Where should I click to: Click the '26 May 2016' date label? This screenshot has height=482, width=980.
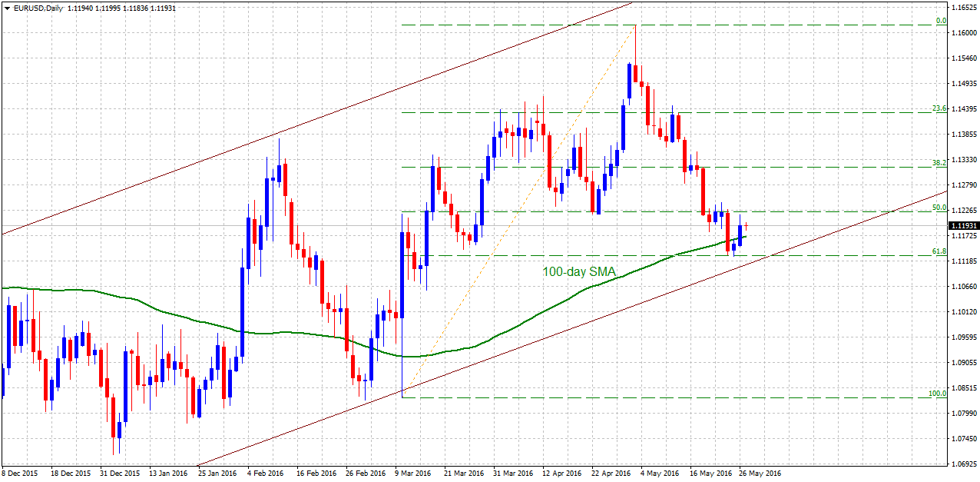(x=759, y=474)
